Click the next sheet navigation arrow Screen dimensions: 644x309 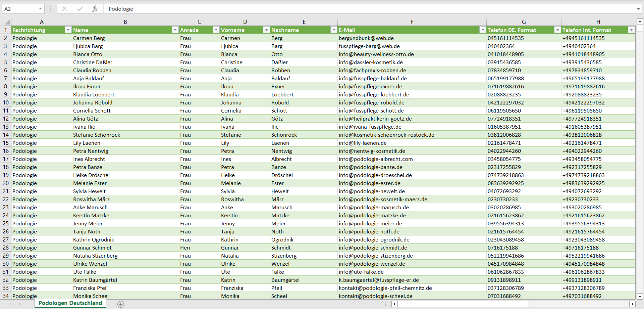tap(20, 304)
